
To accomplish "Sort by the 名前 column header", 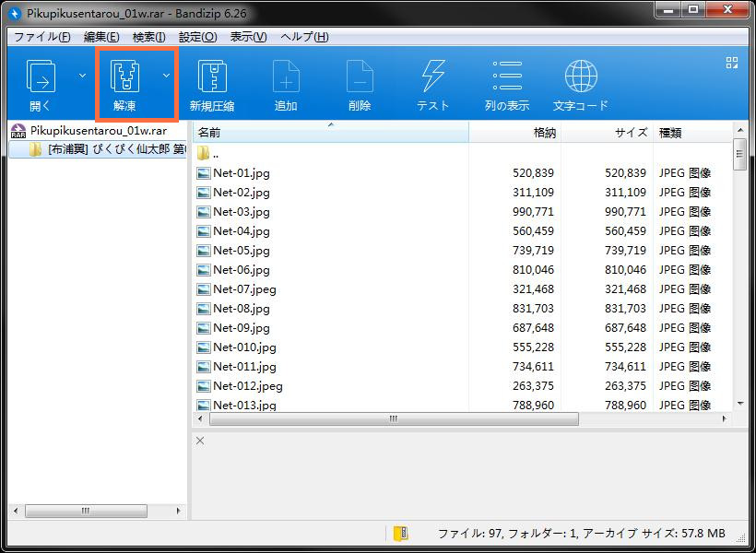I will [x=328, y=133].
